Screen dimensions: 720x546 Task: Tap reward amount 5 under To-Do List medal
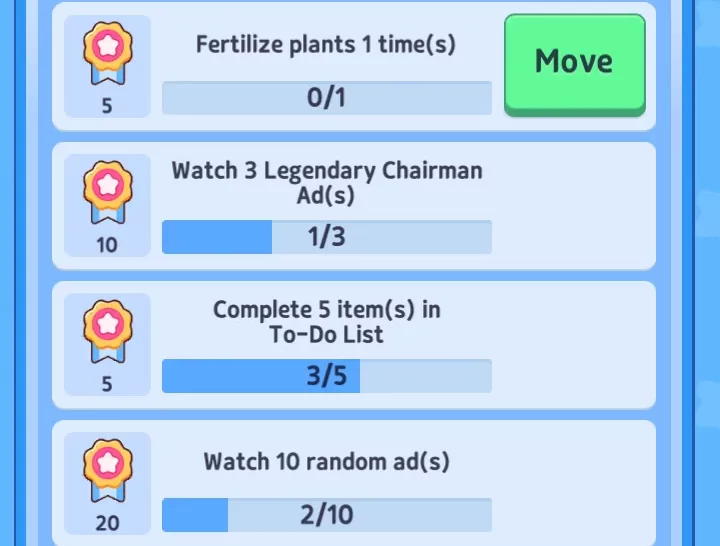coord(107,384)
